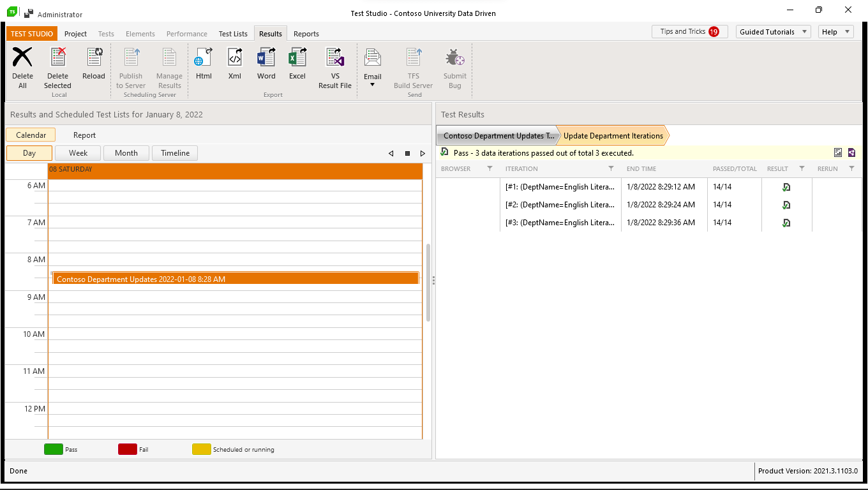Click the pass result icon for iteration #2
Screen dimensions: 868x490
(x=786, y=205)
